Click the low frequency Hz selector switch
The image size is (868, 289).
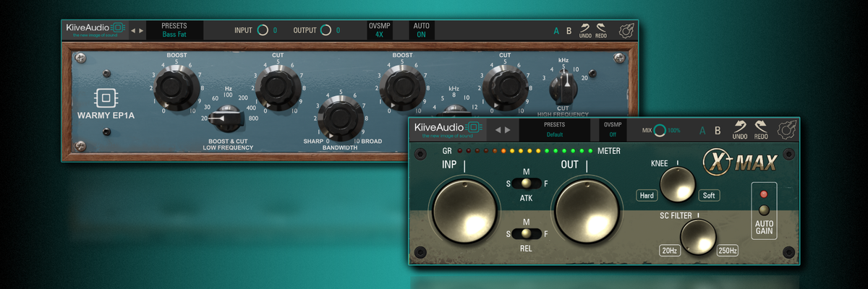pos(229,118)
